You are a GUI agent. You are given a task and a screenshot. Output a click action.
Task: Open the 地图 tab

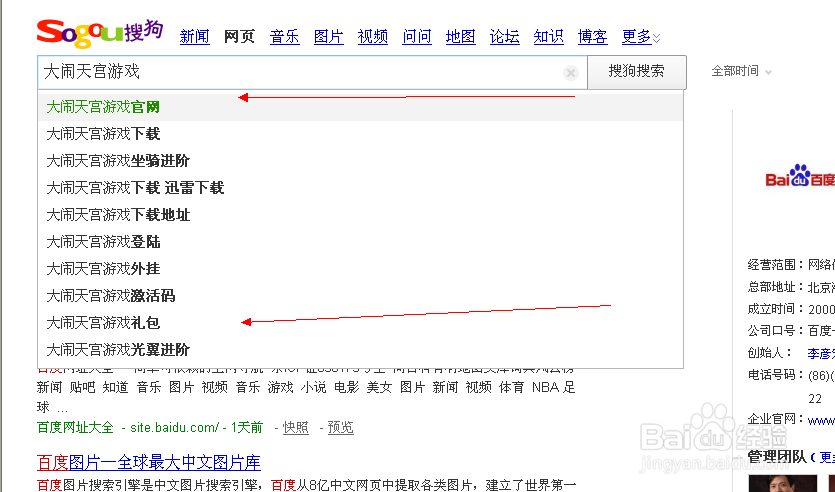[x=461, y=37]
